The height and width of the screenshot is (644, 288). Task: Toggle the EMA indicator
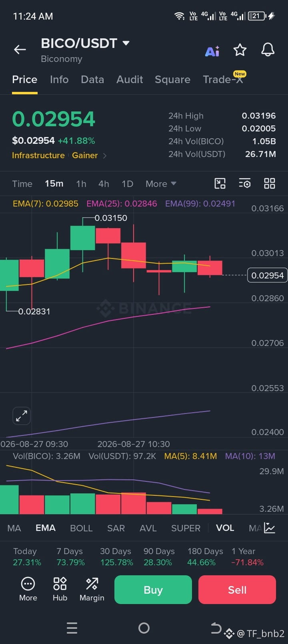click(46, 528)
